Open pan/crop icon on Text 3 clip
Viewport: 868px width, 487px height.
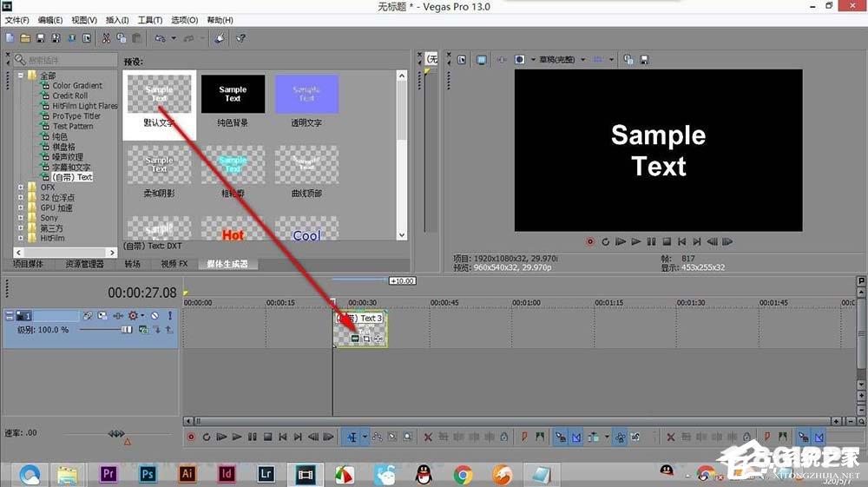pos(366,339)
